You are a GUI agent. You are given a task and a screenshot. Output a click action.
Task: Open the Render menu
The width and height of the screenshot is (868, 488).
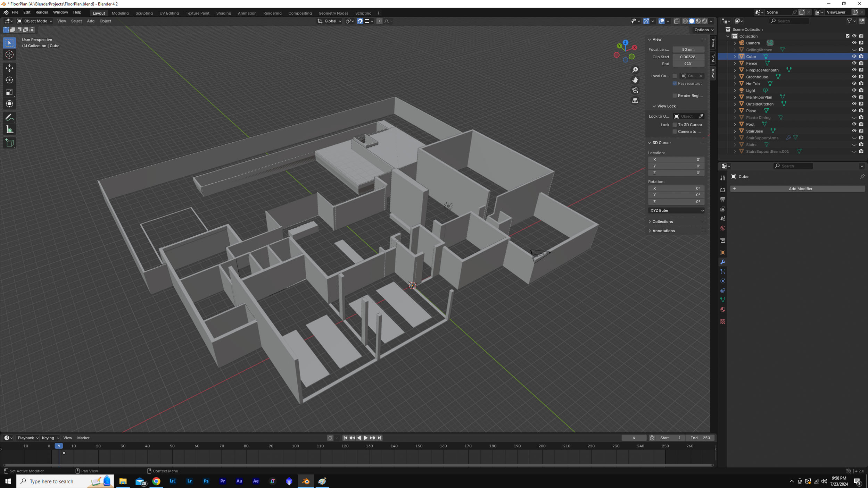(x=42, y=12)
